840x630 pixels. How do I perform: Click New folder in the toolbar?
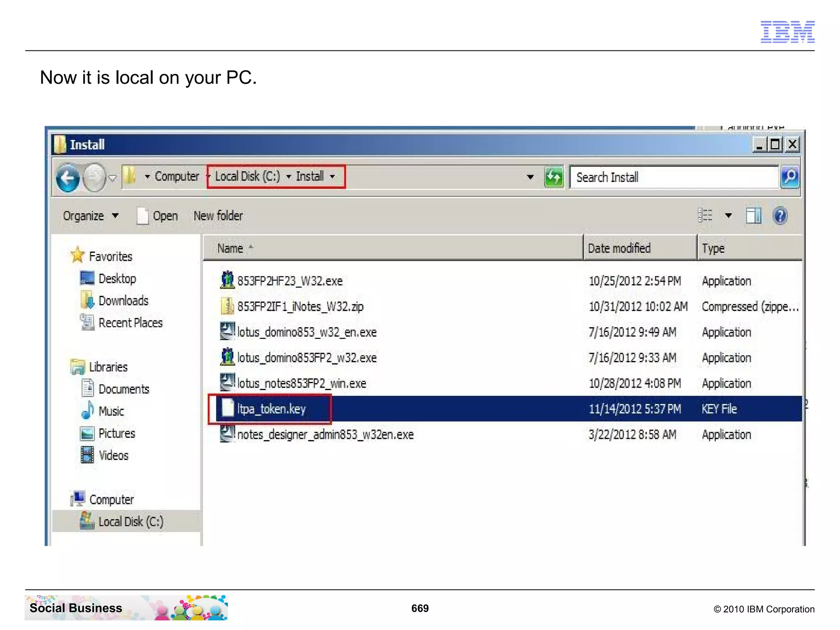[x=218, y=216]
